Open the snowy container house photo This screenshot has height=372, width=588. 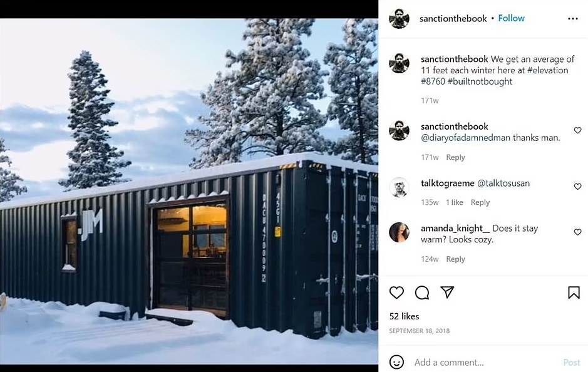tap(189, 191)
